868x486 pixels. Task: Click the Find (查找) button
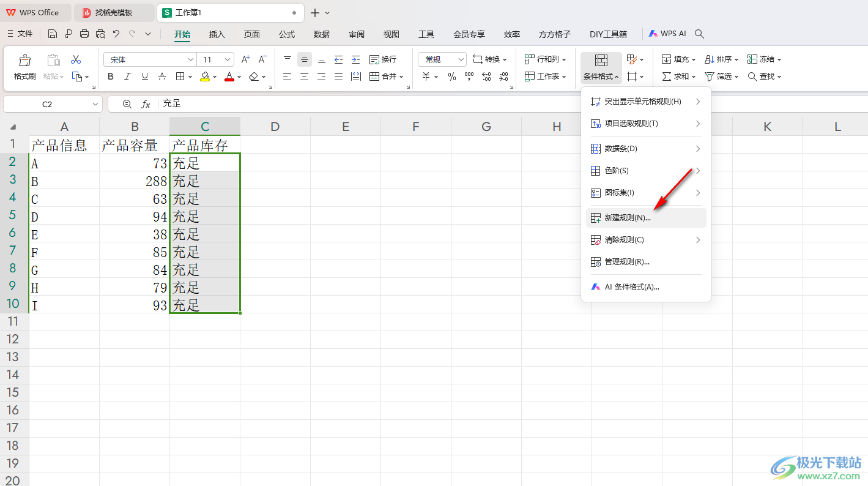click(765, 77)
